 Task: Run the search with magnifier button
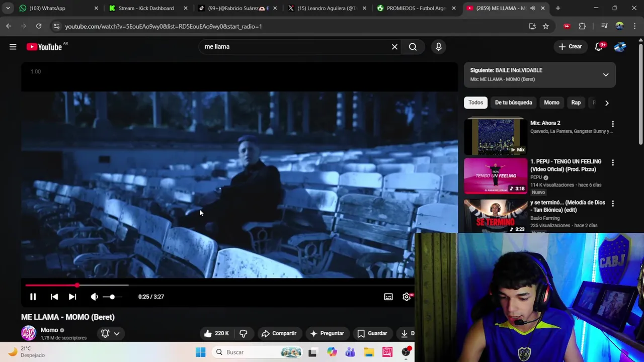(x=413, y=47)
